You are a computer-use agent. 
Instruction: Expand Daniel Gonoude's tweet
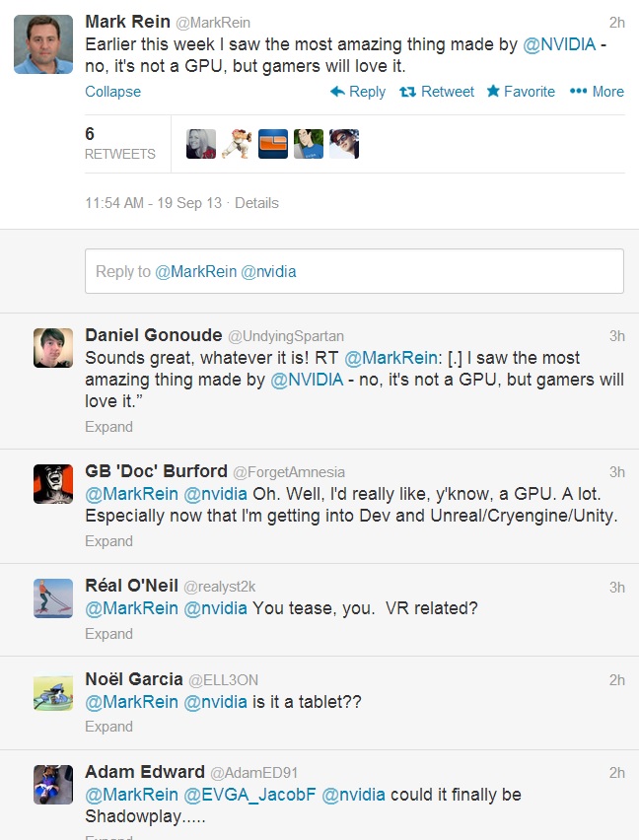[108, 427]
